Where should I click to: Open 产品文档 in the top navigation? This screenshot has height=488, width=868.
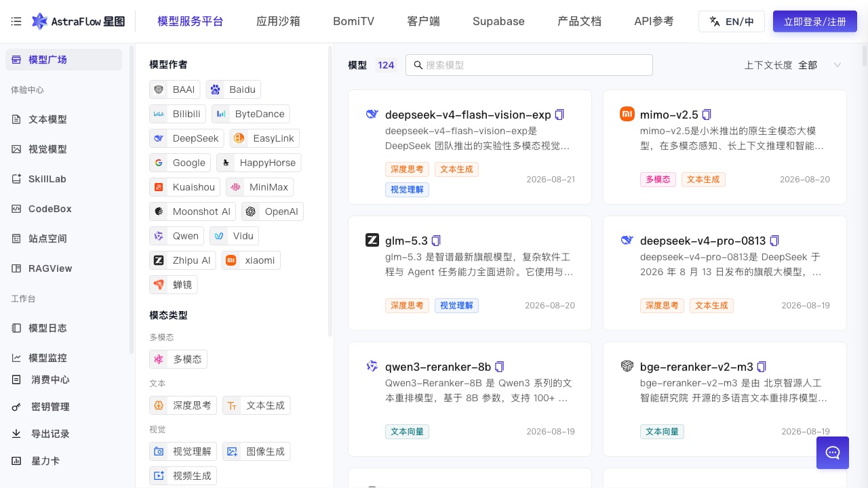coord(579,22)
